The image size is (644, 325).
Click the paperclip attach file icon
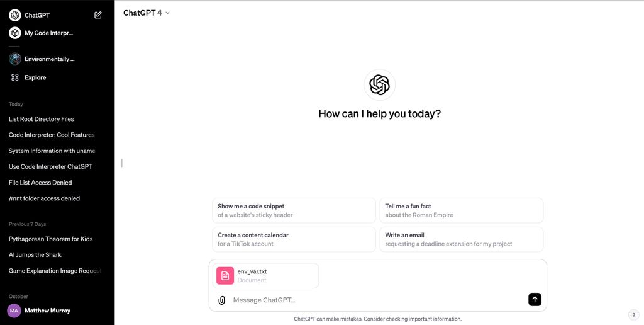coord(221,300)
